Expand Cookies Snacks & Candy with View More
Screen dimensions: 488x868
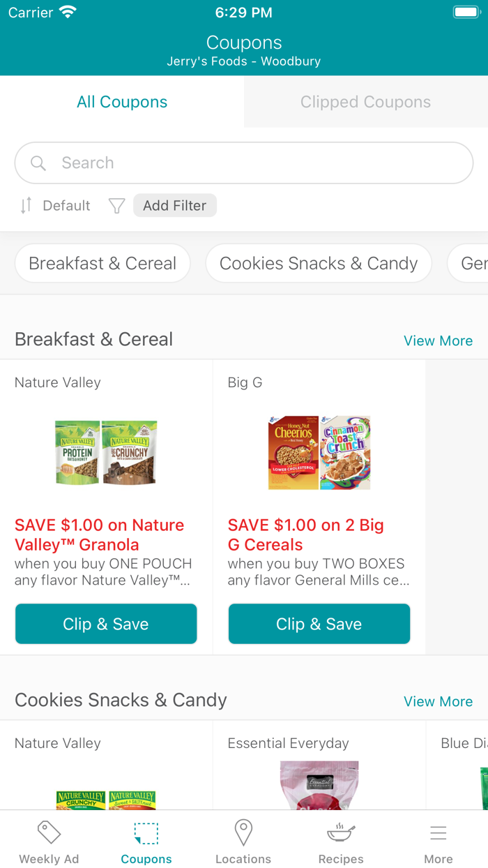439,701
